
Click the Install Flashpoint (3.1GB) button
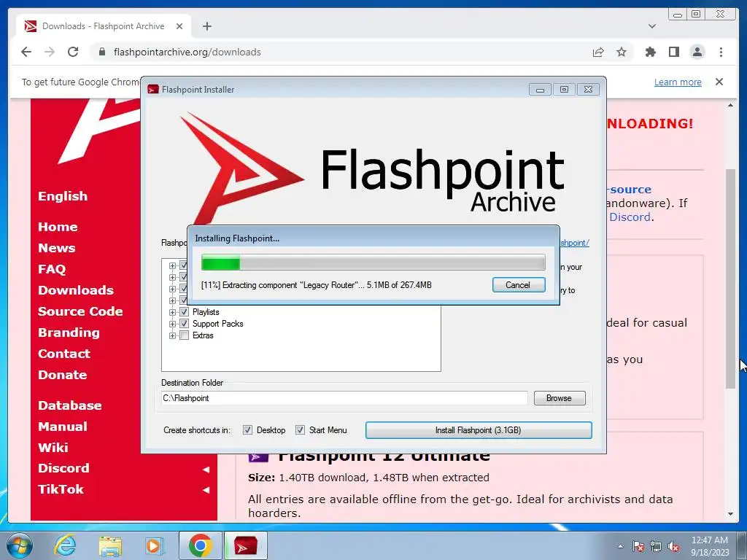pyautogui.click(x=479, y=430)
